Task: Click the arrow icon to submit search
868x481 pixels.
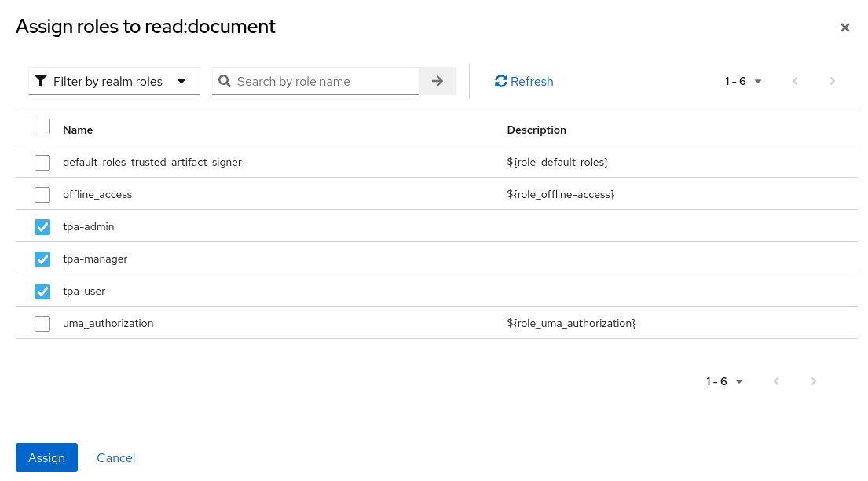Action: pos(437,81)
